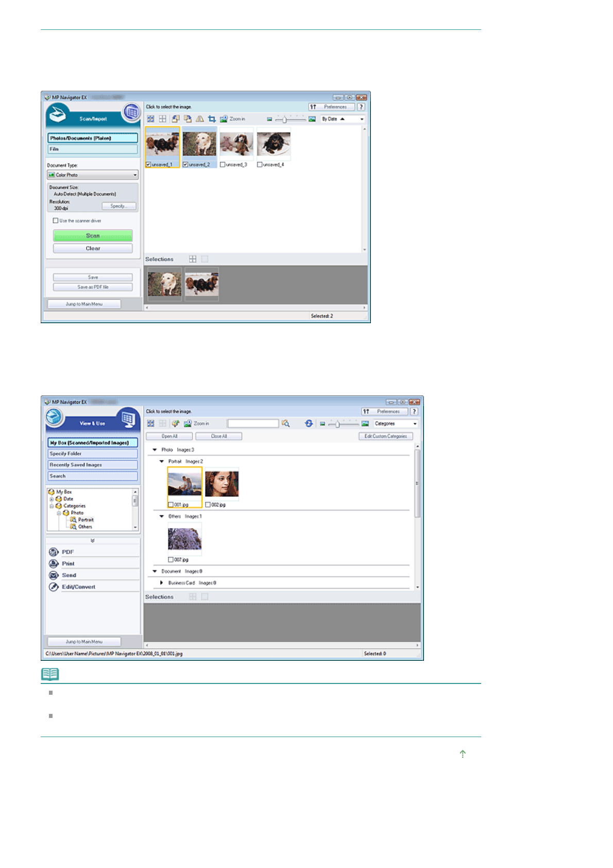Viewport: 613px width, 868px height.
Task: Enable the 'Use the scanner driver' checkbox
Action: tap(56, 221)
